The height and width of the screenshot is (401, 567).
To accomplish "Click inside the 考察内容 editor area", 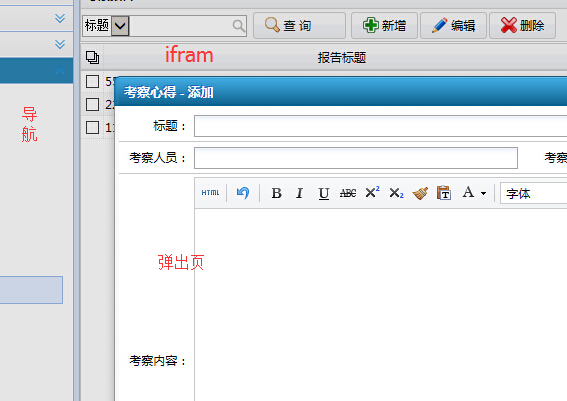I will [x=380, y=305].
